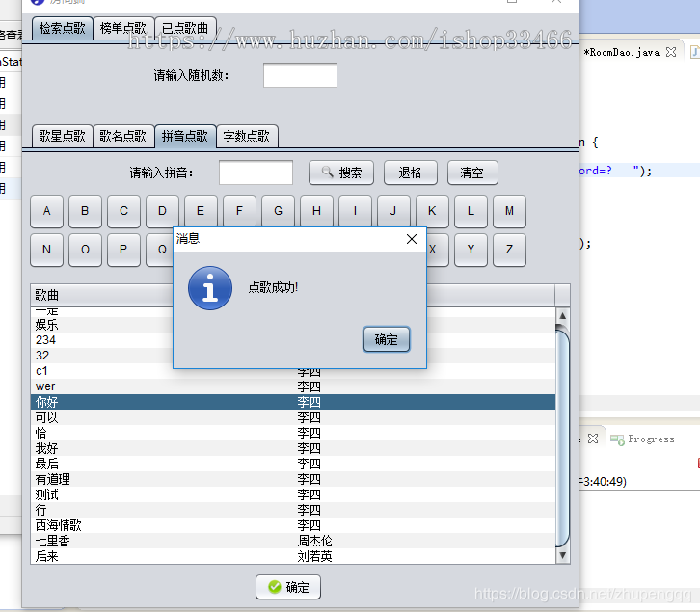Click letter key N
This screenshot has width=700, height=612.
coord(47,250)
